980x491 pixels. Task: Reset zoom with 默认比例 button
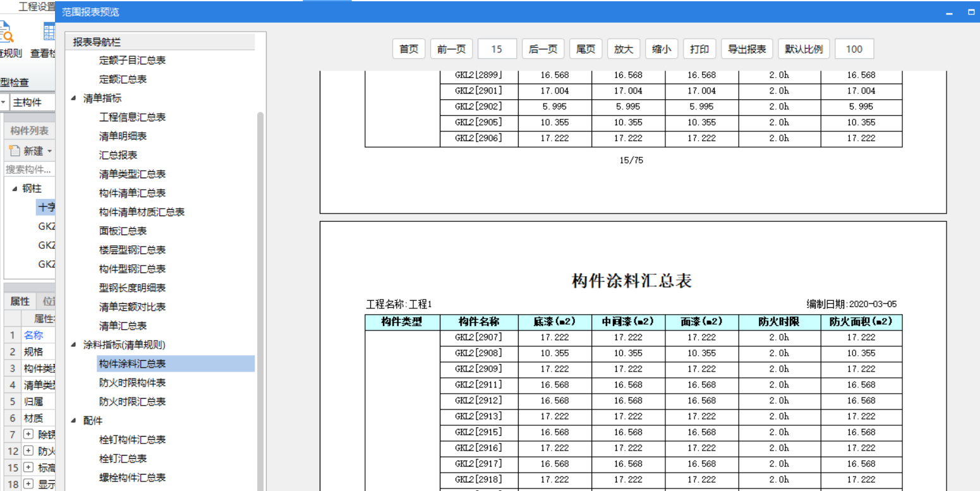click(x=804, y=49)
